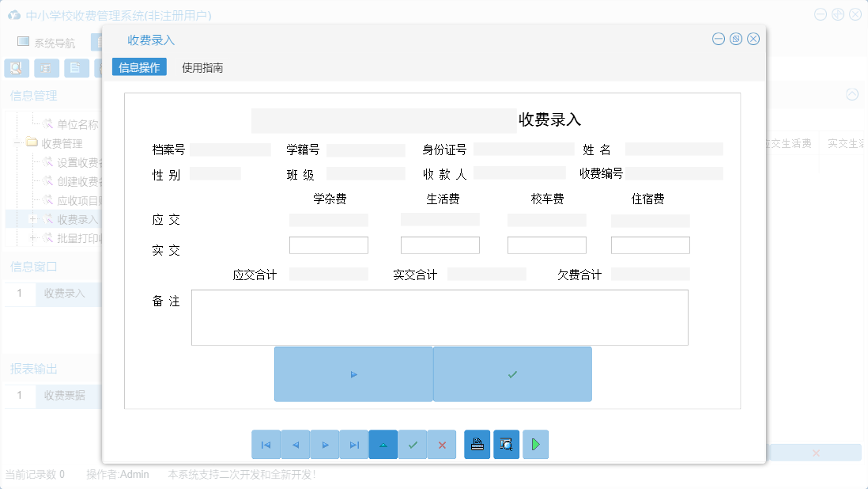Jump to the last record
Image resolution: width=868 pixels, height=489 pixels.
[x=354, y=444]
